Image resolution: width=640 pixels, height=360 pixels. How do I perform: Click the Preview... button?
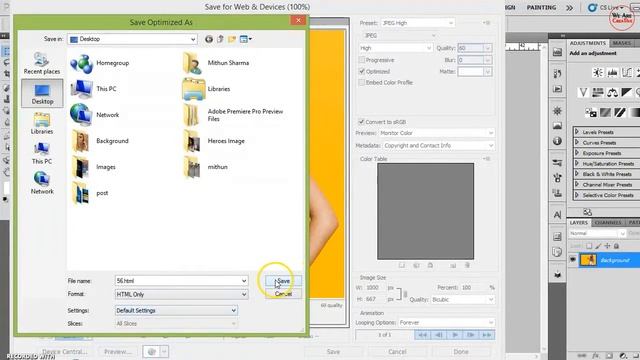coord(118,352)
